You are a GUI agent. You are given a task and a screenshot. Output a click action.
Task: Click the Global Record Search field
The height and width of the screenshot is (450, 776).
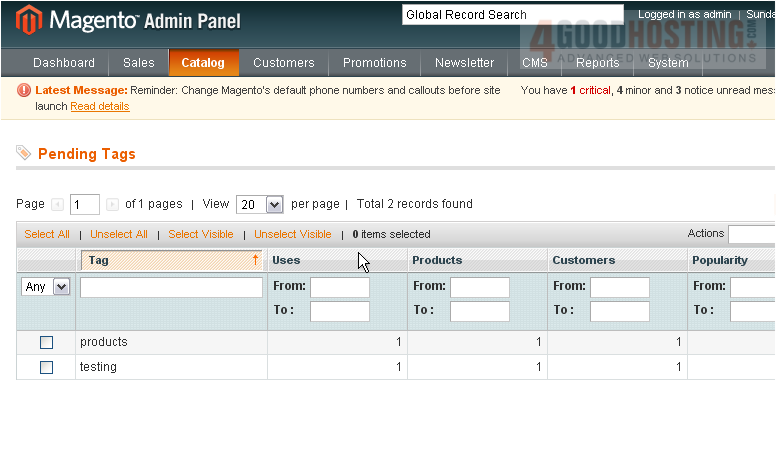[x=512, y=15]
